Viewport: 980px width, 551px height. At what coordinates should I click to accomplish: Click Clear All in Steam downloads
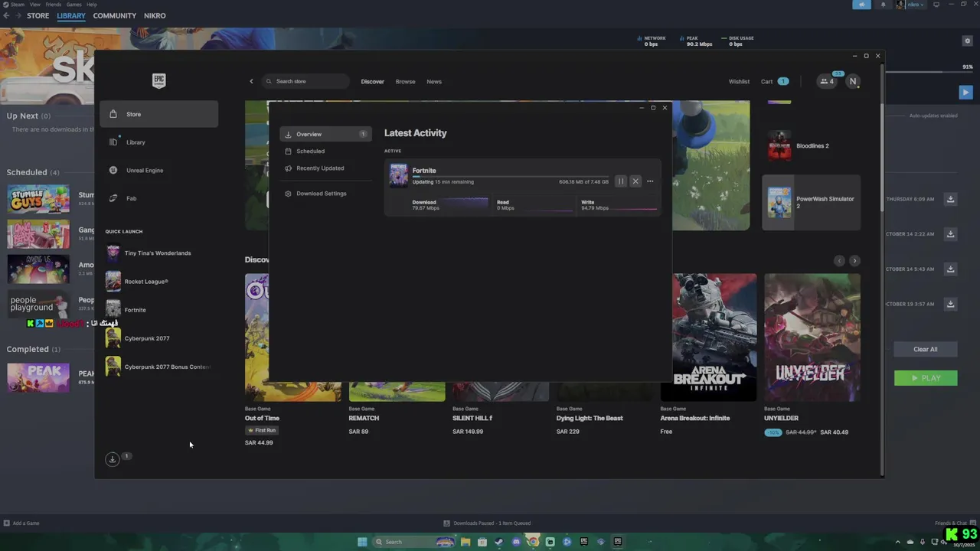(926, 349)
